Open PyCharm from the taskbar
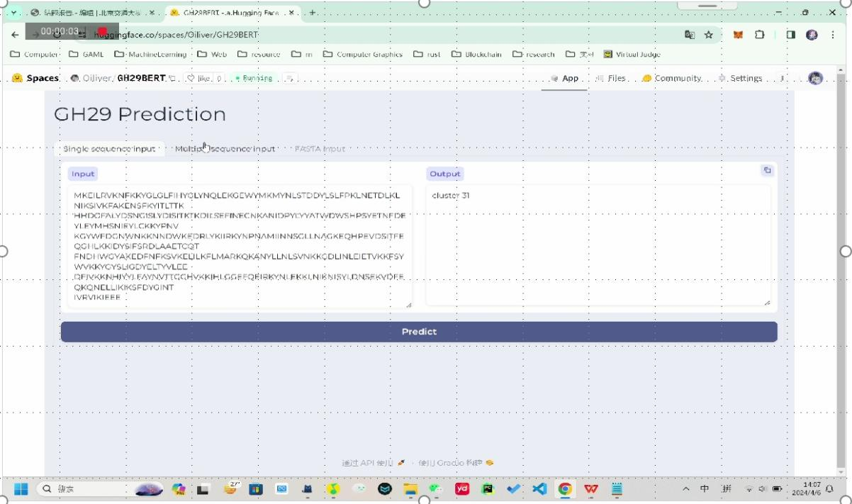Screen dimensions: 852x504 (488, 489)
